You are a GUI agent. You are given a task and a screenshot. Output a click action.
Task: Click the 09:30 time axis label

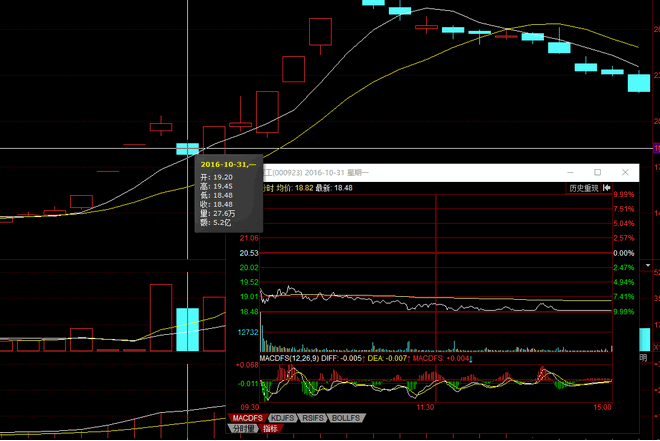coord(250,407)
